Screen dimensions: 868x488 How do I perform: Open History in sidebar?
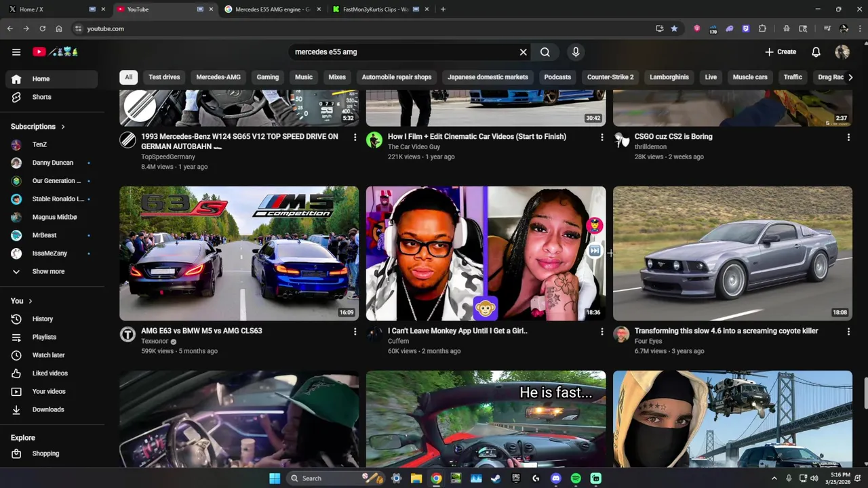pyautogui.click(x=52, y=319)
